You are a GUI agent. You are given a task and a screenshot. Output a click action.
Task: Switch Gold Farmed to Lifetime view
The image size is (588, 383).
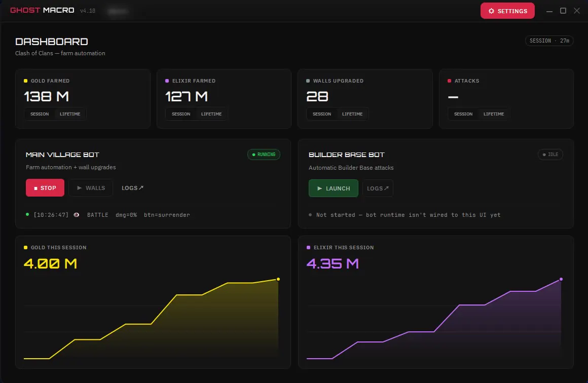pyautogui.click(x=70, y=114)
